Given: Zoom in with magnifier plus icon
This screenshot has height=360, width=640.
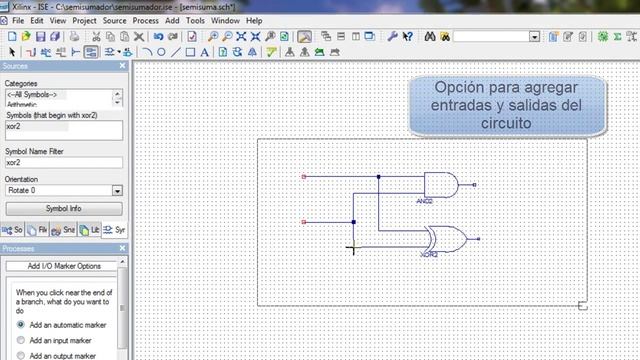Looking at the screenshot, I should point(213,37).
